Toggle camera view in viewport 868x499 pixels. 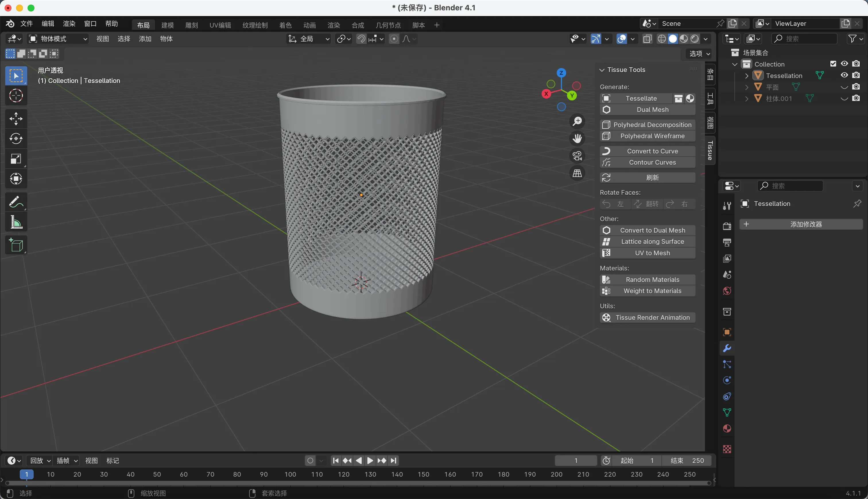click(577, 156)
